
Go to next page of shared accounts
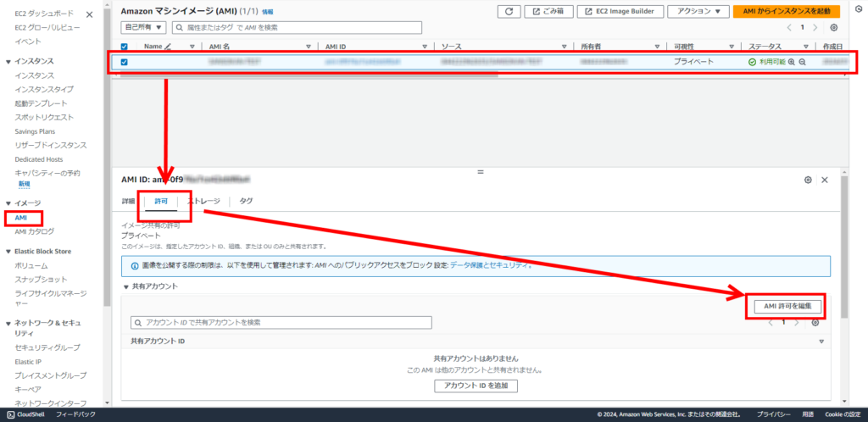click(797, 323)
